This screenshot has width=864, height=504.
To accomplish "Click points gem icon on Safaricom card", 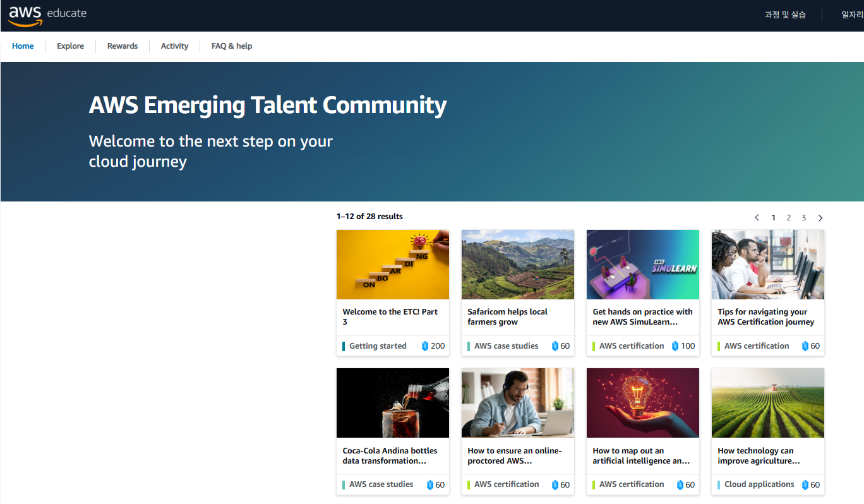I will click(x=555, y=346).
